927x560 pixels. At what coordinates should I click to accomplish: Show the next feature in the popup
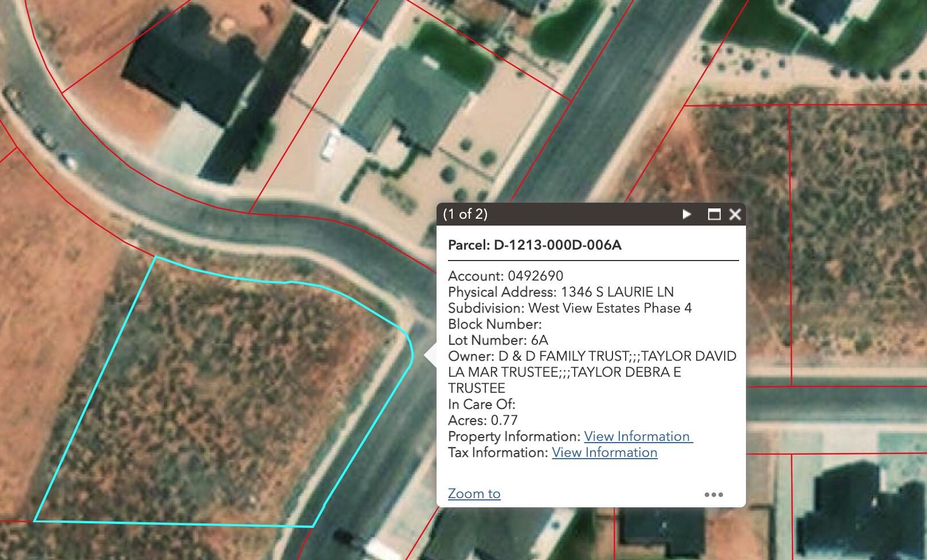click(x=686, y=214)
